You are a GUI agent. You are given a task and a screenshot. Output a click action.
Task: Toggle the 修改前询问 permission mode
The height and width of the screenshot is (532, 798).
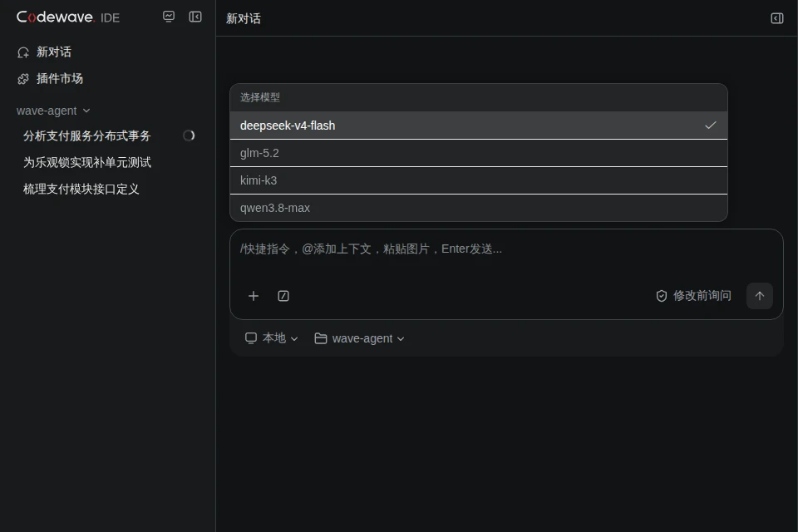pyautogui.click(x=693, y=296)
